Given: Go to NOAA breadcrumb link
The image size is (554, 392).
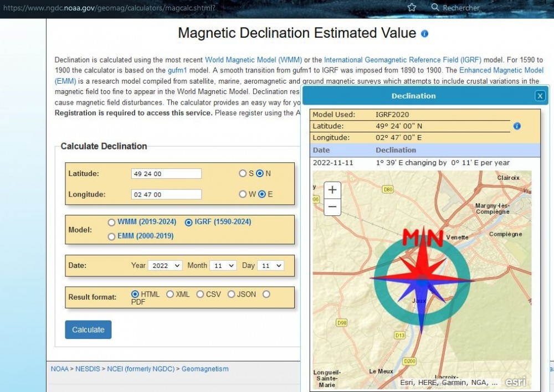Looking at the screenshot, I should (59, 369).
